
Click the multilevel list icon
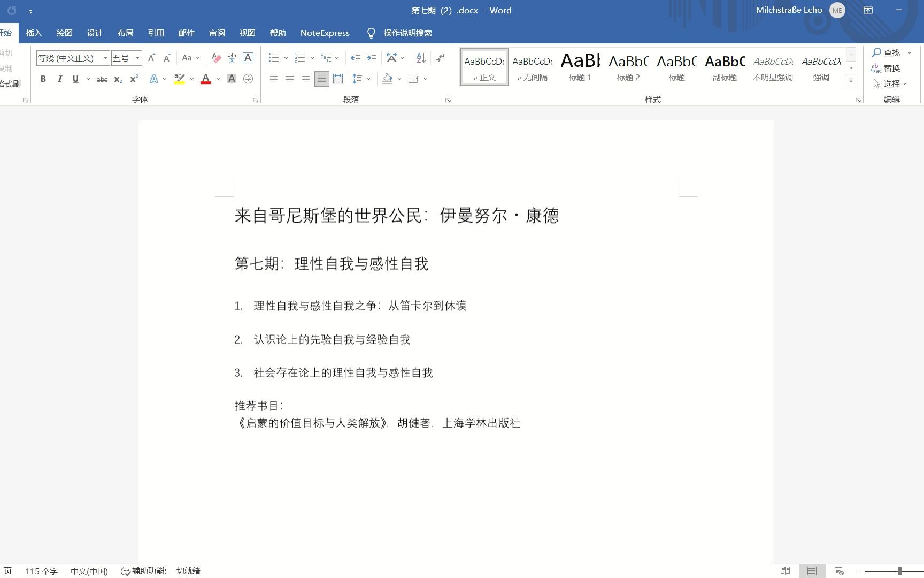point(326,58)
